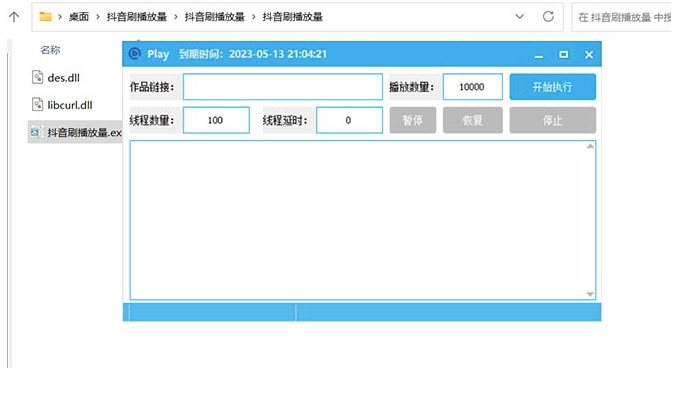The height and width of the screenshot is (396, 678).
Task: Click the 恢复 button
Action: point(473,120)
